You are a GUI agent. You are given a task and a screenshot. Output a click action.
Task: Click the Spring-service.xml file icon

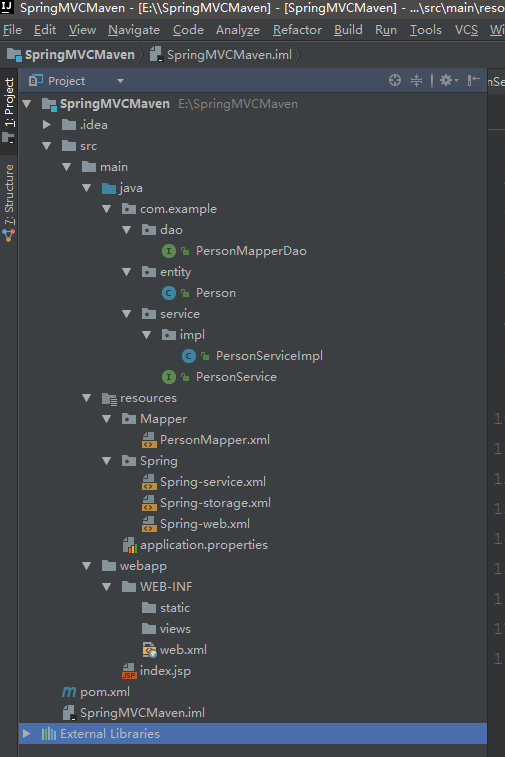click(x=149, y=482)
